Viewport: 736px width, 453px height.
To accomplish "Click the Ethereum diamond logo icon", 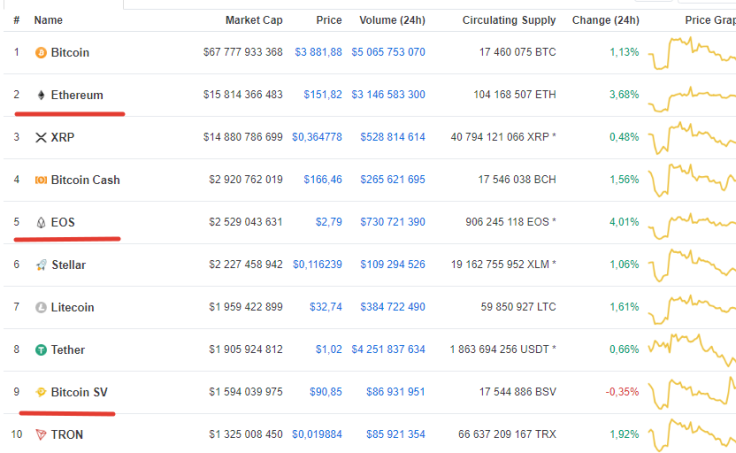I will (41, 95).
